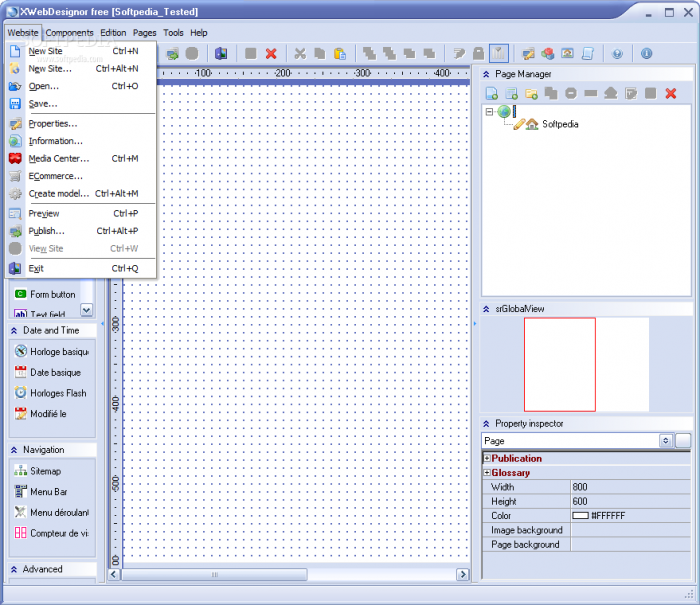The image size is (700, 605).
Task: Click Publish in the Website menu
Action: pos(46,231)
